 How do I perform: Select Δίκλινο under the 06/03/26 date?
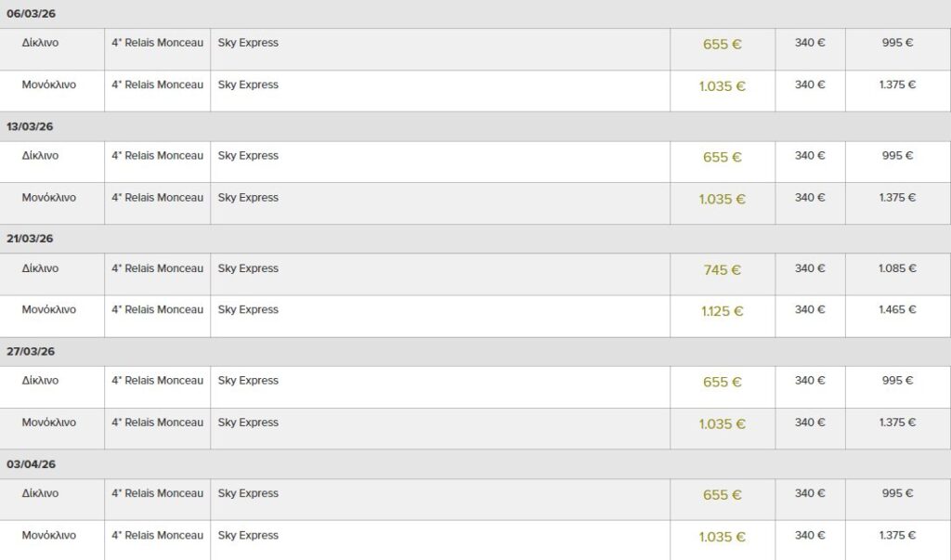coord(40,43)
